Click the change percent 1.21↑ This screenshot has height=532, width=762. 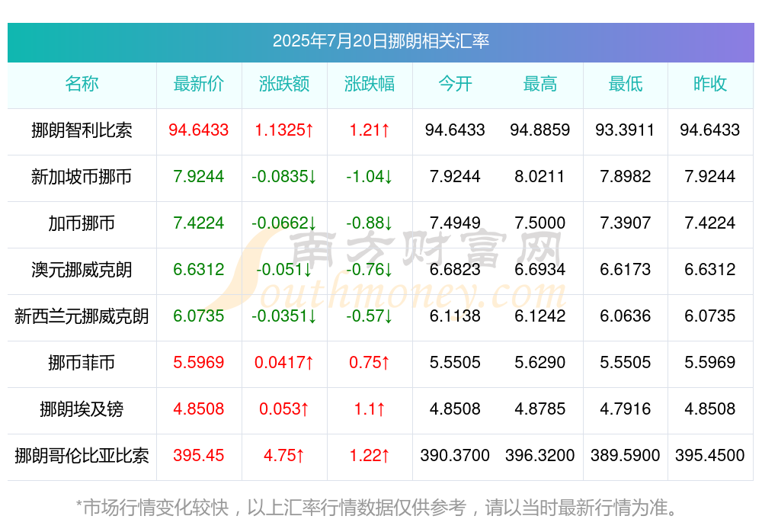point(370,130)
